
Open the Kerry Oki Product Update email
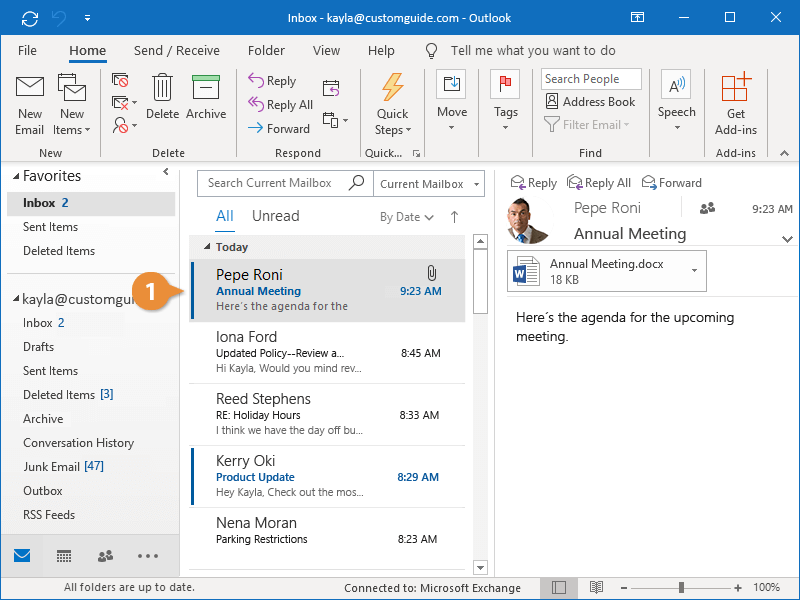point(327,476)
